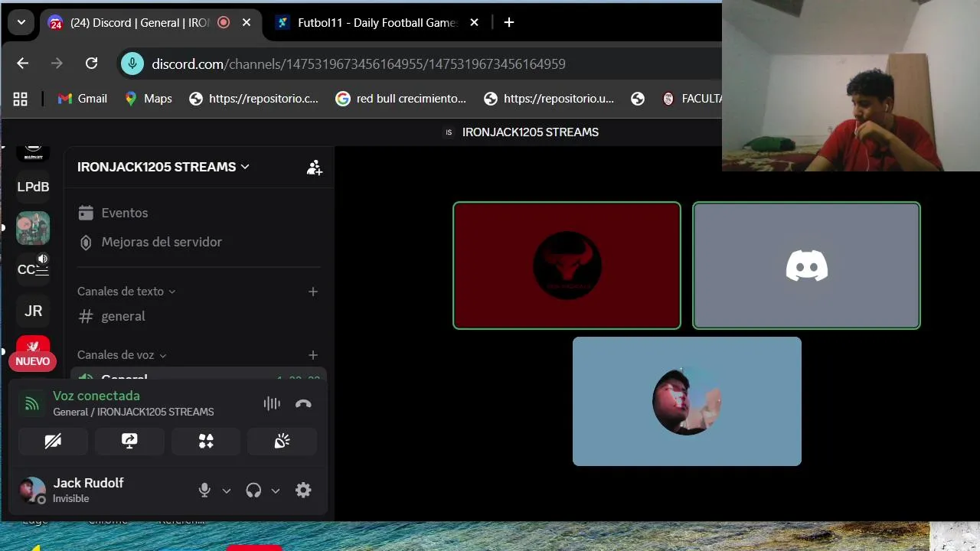This screenshot has height=551, width=980.
Task: Collapse the Canales de texto category
Action: [x=126, y=291]
